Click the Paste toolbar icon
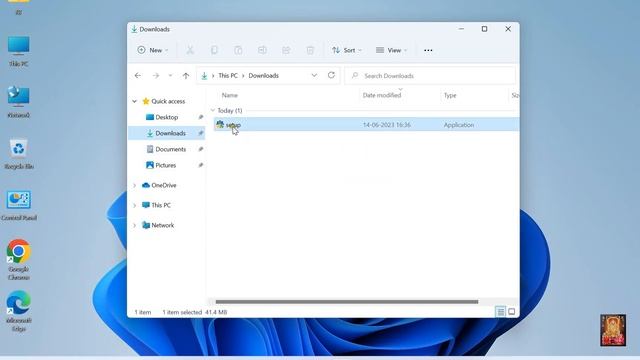 [x=238, y=50]
